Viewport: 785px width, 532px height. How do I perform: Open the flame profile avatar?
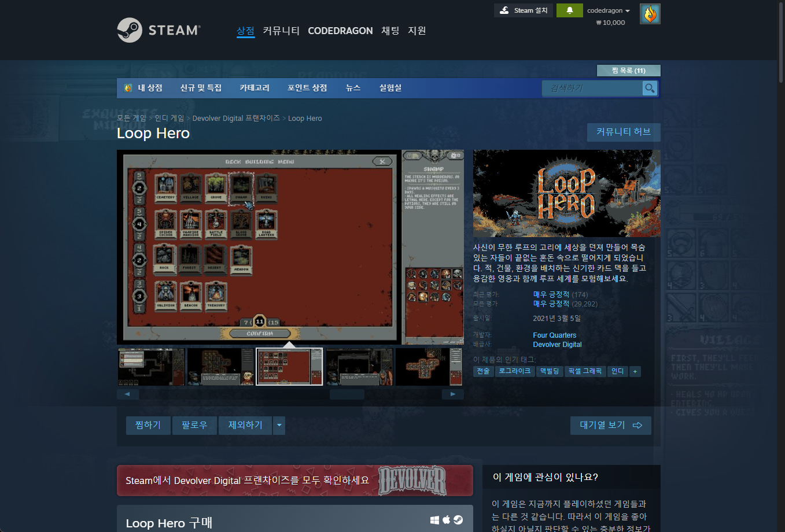(650, 14)
